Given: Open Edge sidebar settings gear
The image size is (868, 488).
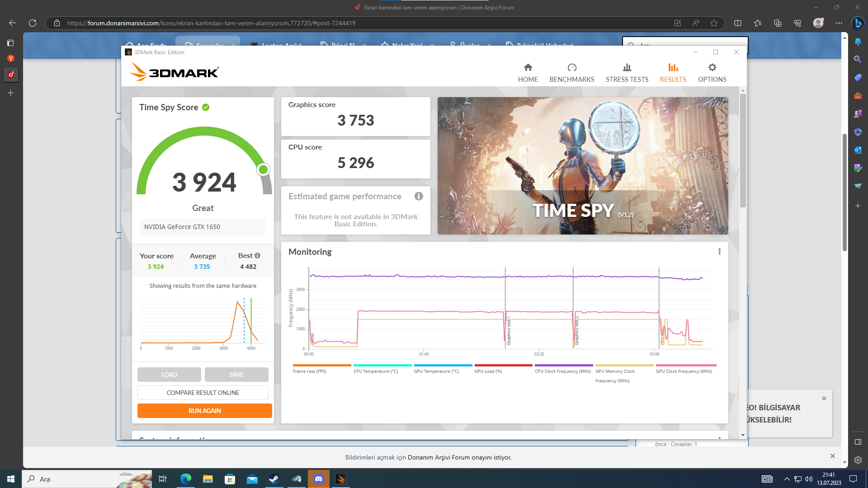Looking at the screenshot, I should 858,460.
